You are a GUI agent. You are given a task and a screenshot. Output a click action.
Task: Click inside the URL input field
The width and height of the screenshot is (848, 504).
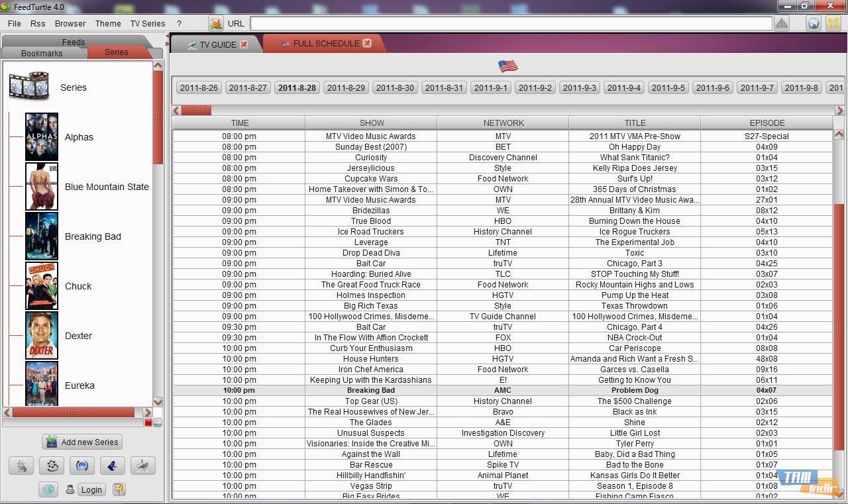pyautogui.click(x=510, y=23)
